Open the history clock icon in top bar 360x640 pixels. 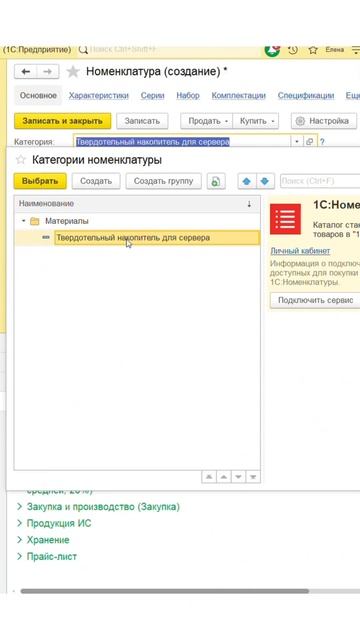292,50
